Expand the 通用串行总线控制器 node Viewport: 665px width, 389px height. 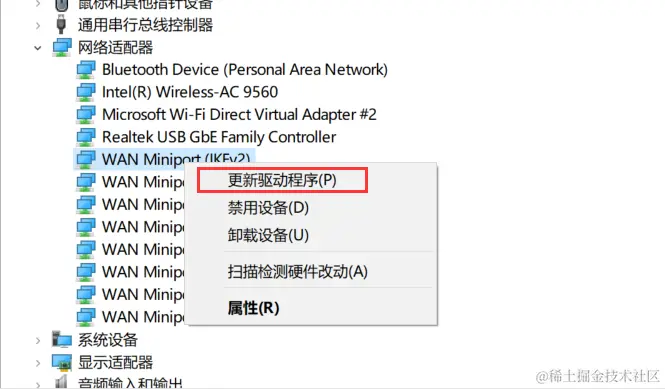38,25
